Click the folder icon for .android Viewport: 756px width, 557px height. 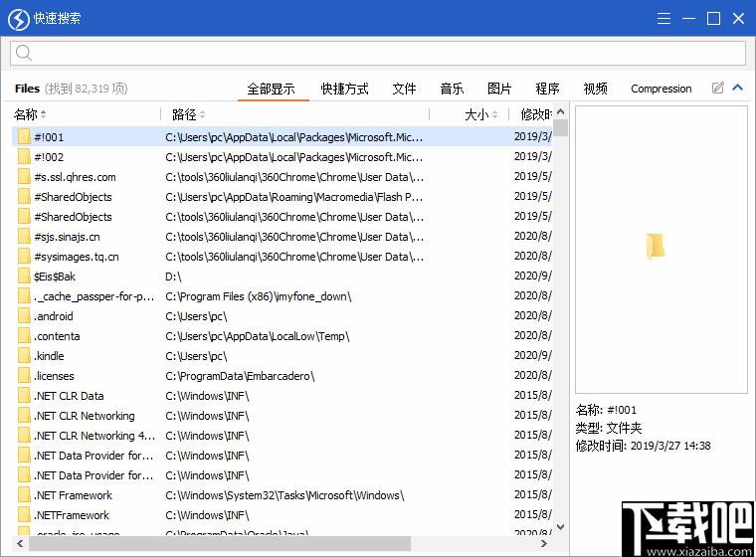(24, 316)
